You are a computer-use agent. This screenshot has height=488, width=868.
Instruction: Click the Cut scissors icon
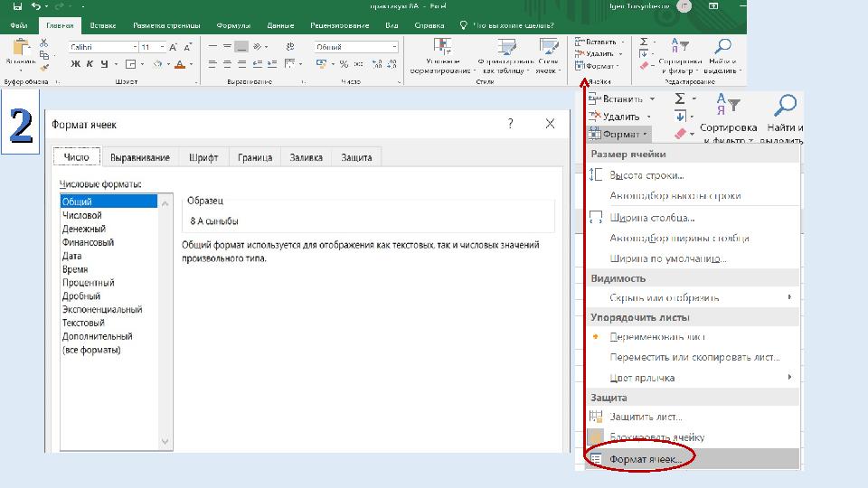point(43,42)
